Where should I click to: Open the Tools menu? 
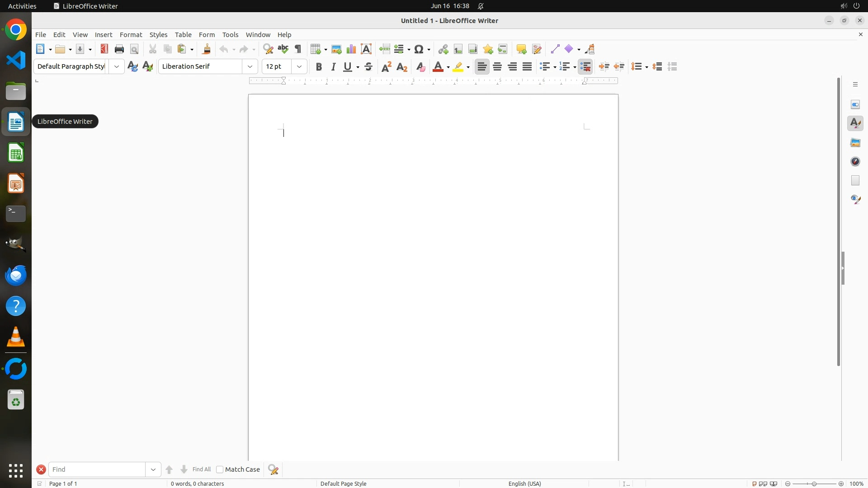coord(230,35)
